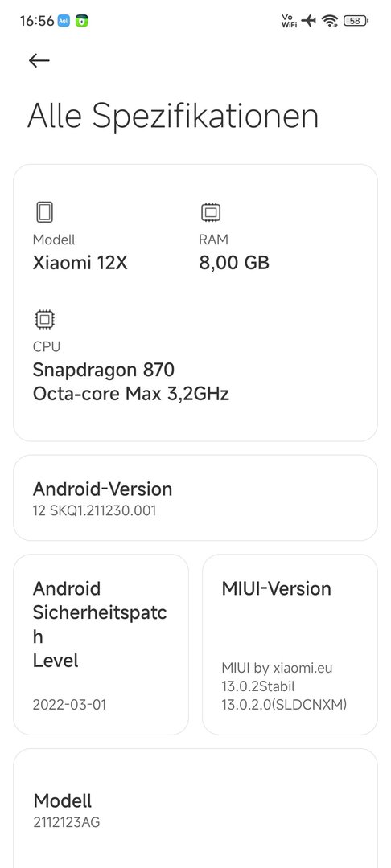Tap the RAM chip icon
Screen dimensions: 391x868
[211, 212]
